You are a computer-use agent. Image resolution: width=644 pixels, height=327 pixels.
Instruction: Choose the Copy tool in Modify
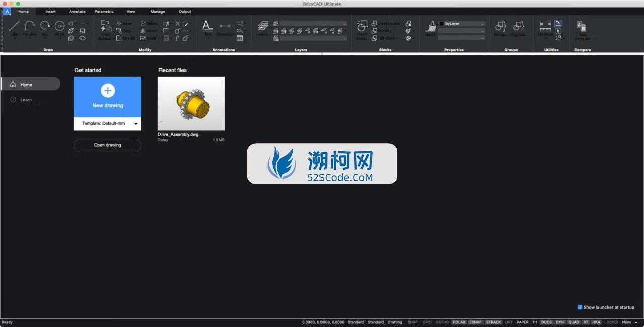pos(124,31)
